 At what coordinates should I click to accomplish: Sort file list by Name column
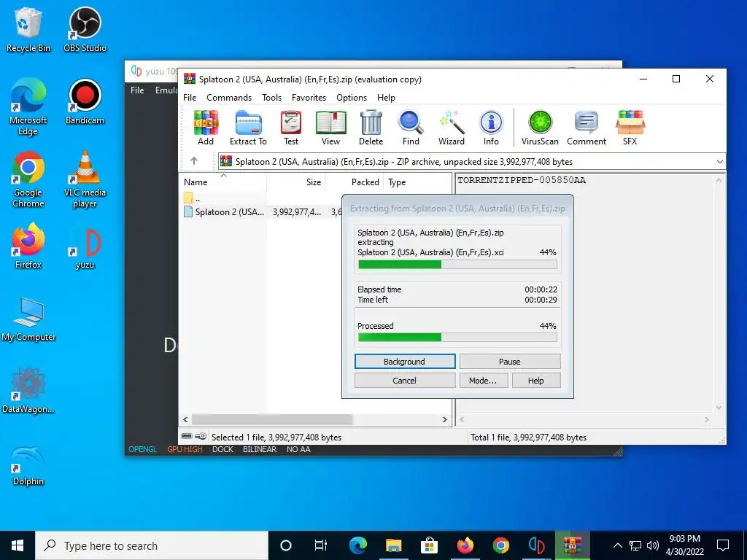coord(223,182)
